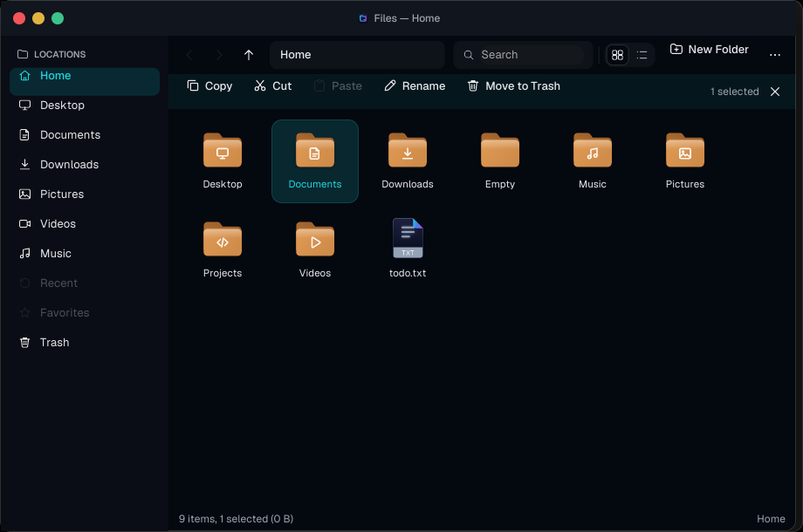Click the search magnifier icon

(x=468, y=55)
